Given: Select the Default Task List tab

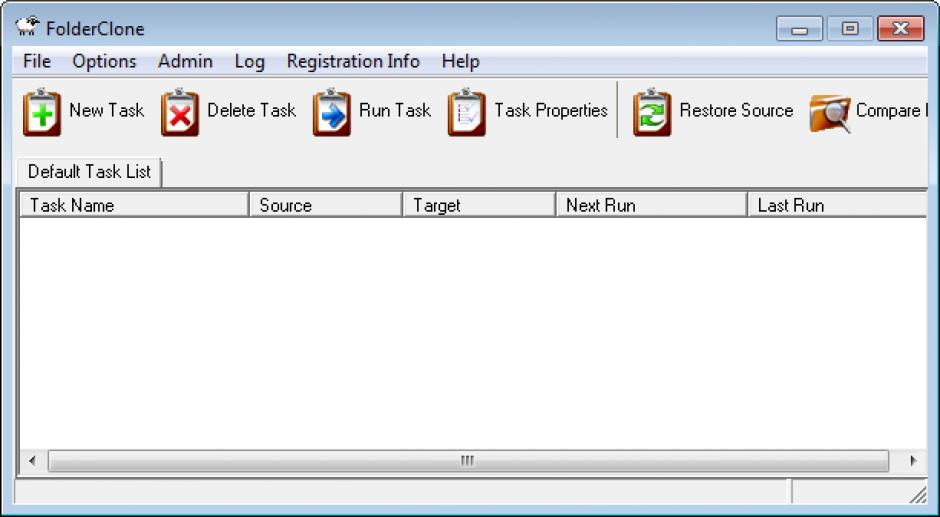Looking at the screenshot, I should pyautogui.click(x=89, y=172).
